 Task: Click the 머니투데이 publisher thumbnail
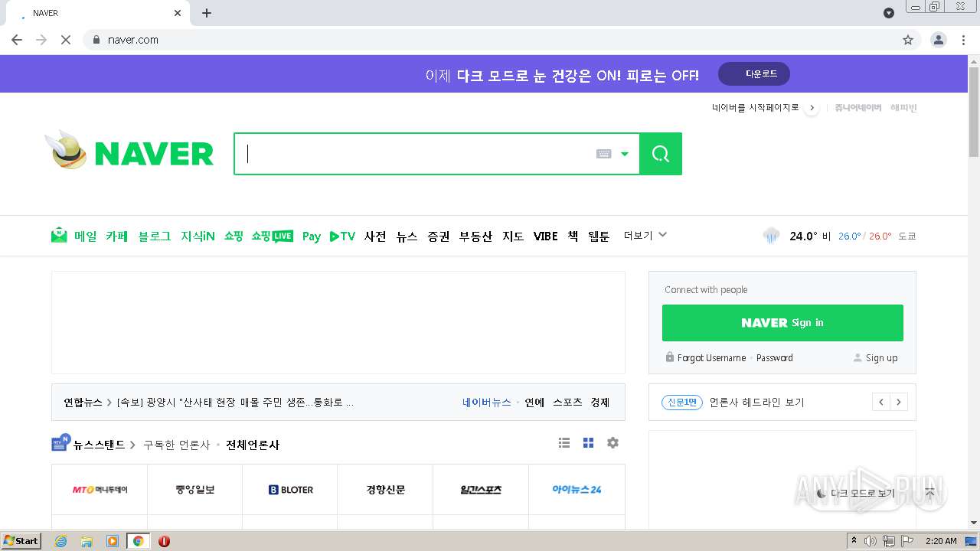(x=100, y=490)
